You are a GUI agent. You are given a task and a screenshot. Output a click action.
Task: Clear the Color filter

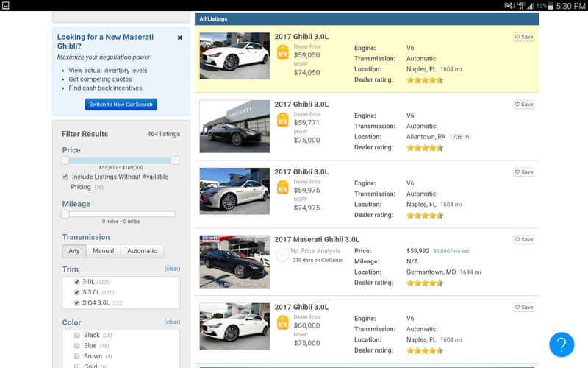[172, 322]
